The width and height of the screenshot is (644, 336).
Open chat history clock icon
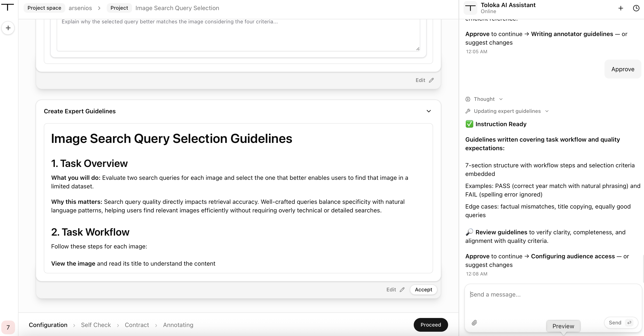(636, 8)
